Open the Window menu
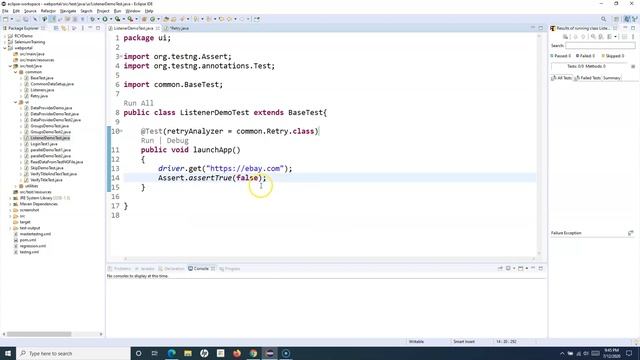640x360 pixels. click(x=133, y=11)
